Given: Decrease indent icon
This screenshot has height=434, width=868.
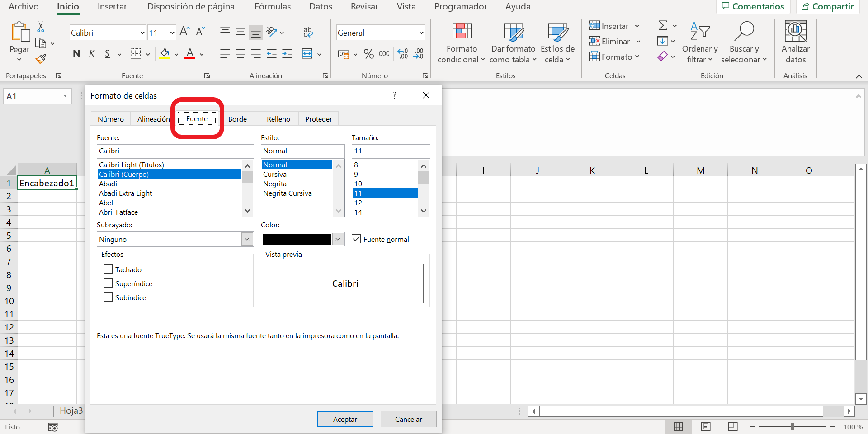Looking at the screenshot, I should pyautogui.click(x=272, y=54).
